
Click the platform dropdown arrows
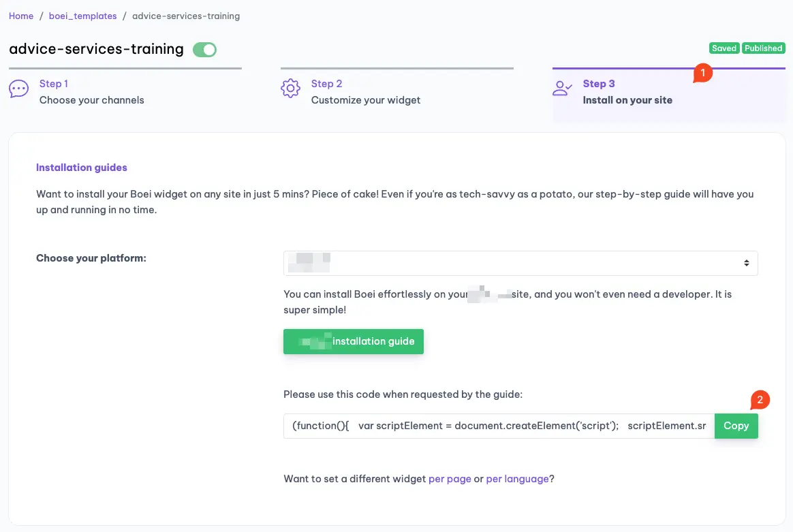click(747, 263)
